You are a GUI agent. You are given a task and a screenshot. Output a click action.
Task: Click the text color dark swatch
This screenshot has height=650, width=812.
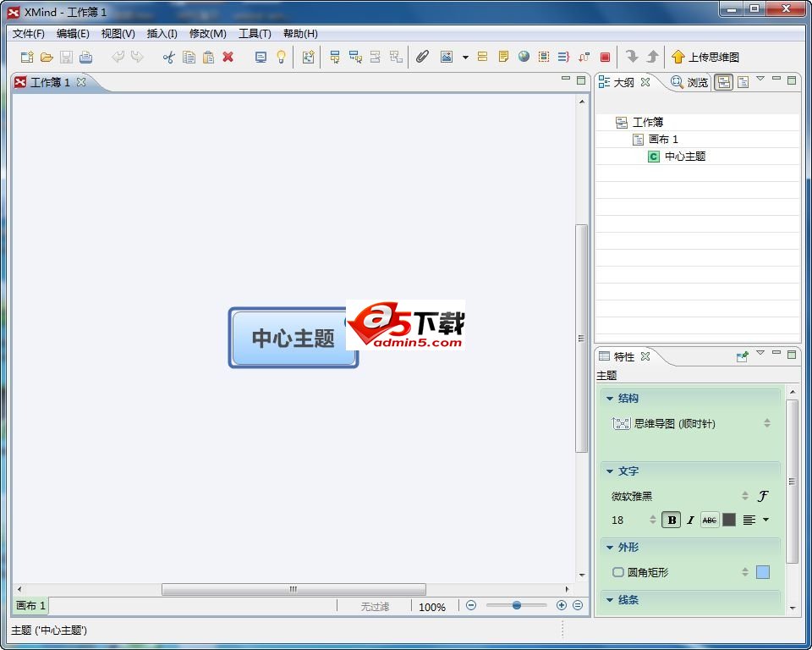(x=729, y=520)
